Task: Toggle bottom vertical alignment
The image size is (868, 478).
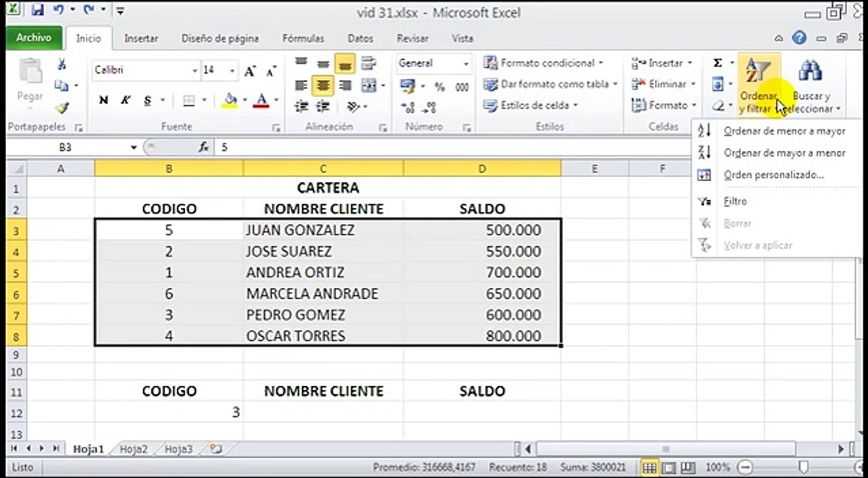Action: coord(345,64)
